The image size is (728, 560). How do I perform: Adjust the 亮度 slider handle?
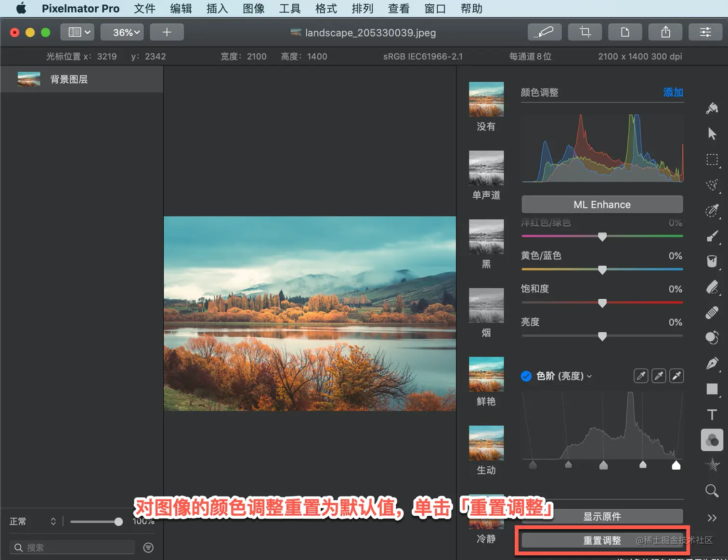[x=602, y=336]
